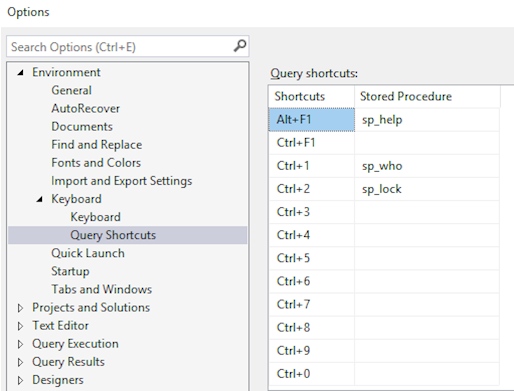This screenshot has height=391, width=514.
Task: Edit the sp_lock stored procedure cell
Action: pos(427,189)
